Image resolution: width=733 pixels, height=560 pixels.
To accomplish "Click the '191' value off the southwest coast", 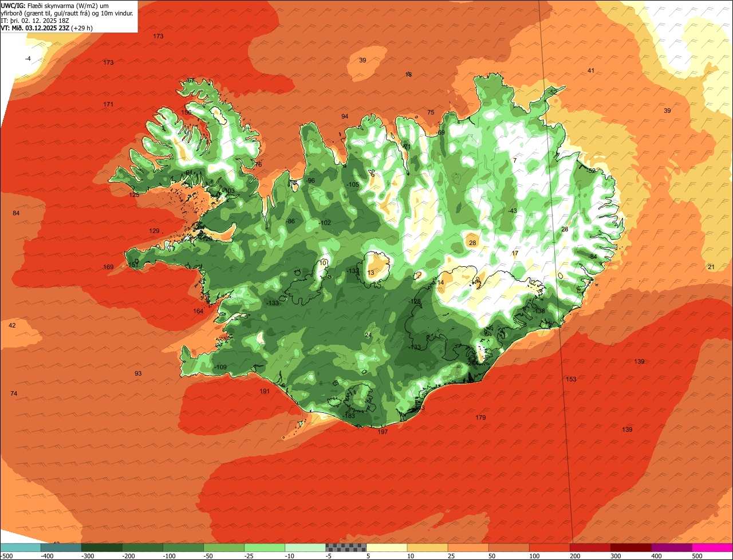I will pyautogui.click(x=265, y=391).
